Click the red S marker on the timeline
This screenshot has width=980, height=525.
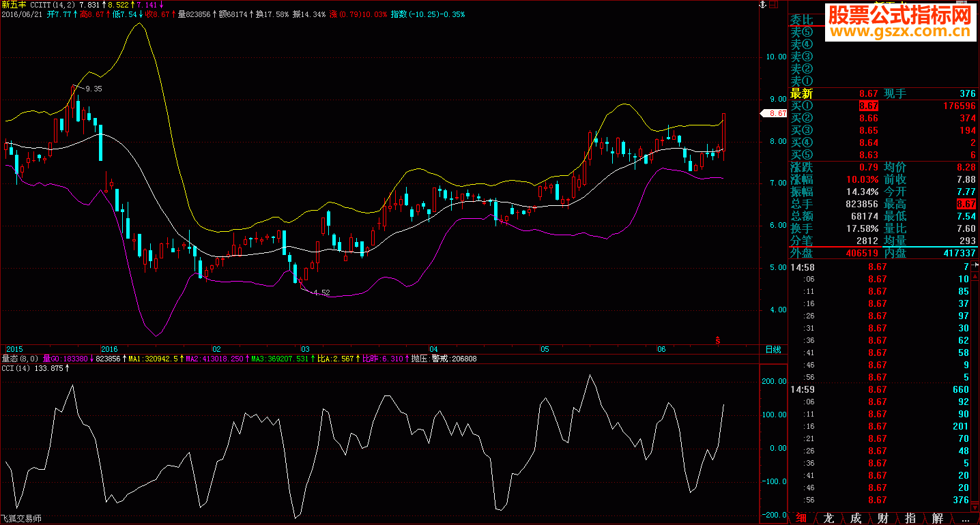pyautogui.click(x=717, y=340)
